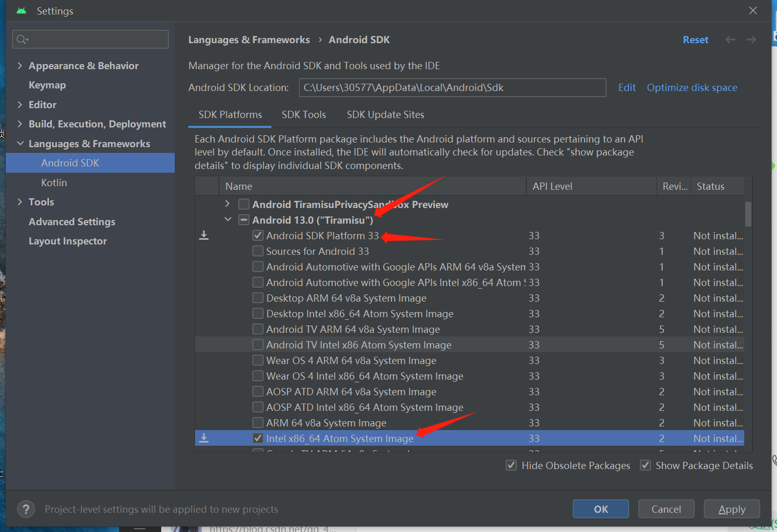Click the Apply button
The image size is (777, 532).
point(732,509)
